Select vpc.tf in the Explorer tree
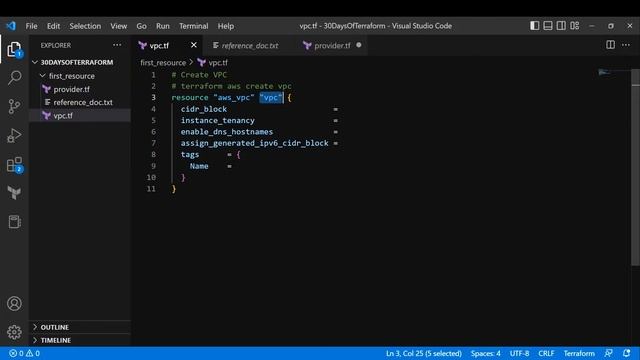The width and height of the screenshot is (640, 360). (x=80, y=116)
